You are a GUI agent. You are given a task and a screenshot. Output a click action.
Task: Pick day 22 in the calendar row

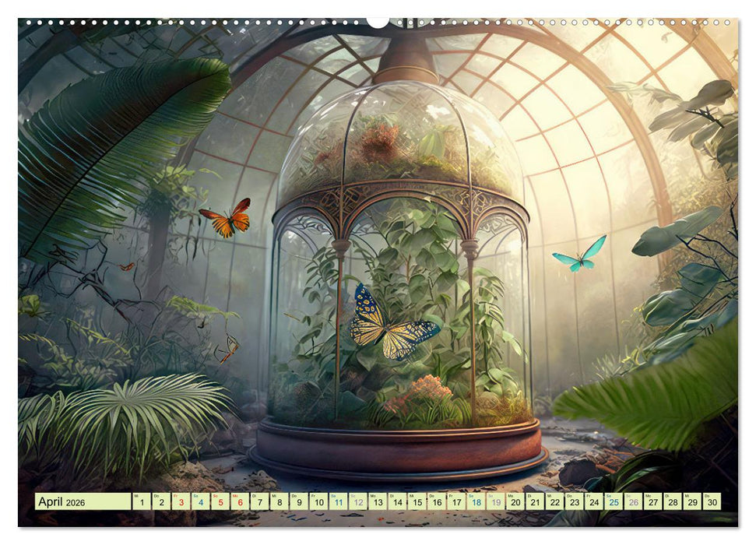click(555, 502)
